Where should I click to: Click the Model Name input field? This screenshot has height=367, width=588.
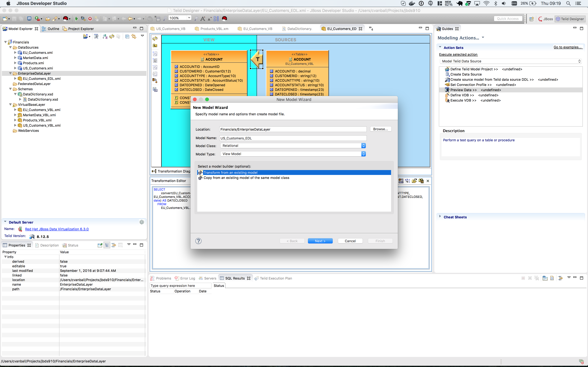pos(292,138)
